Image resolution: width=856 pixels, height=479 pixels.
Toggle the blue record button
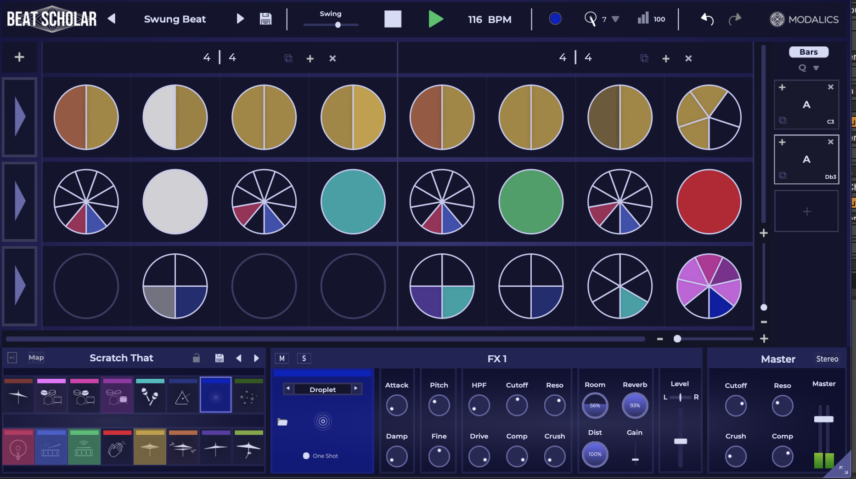pyautogui.click(x=555, y=19)
